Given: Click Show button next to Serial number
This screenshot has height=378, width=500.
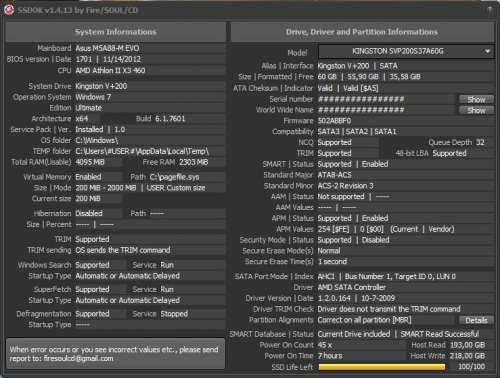Looking at the screenshot, I should [x=476, y=99].
